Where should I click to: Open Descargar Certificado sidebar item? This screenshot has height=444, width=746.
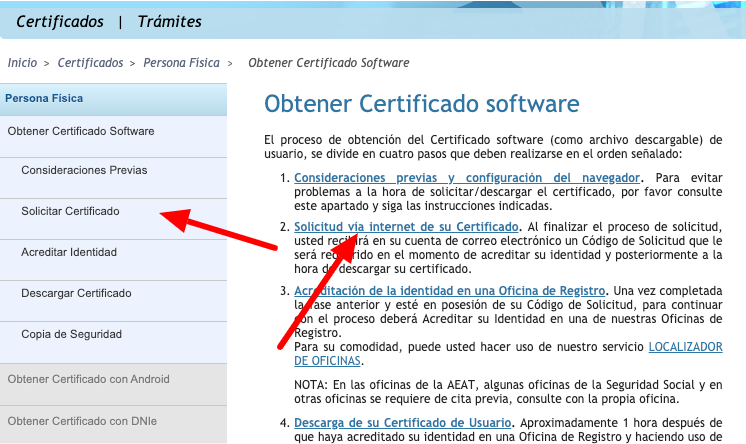click(x=113, y=301)
